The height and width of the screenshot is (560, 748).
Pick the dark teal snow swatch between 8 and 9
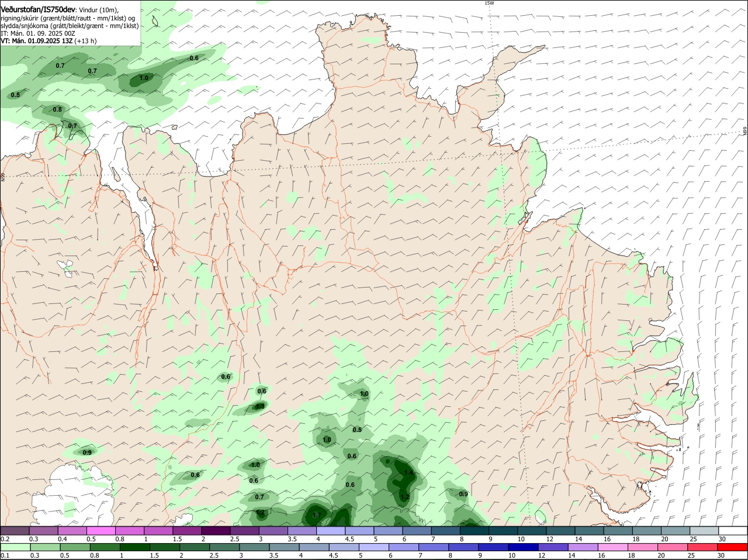pyautogui.click(x=475, y=531)
